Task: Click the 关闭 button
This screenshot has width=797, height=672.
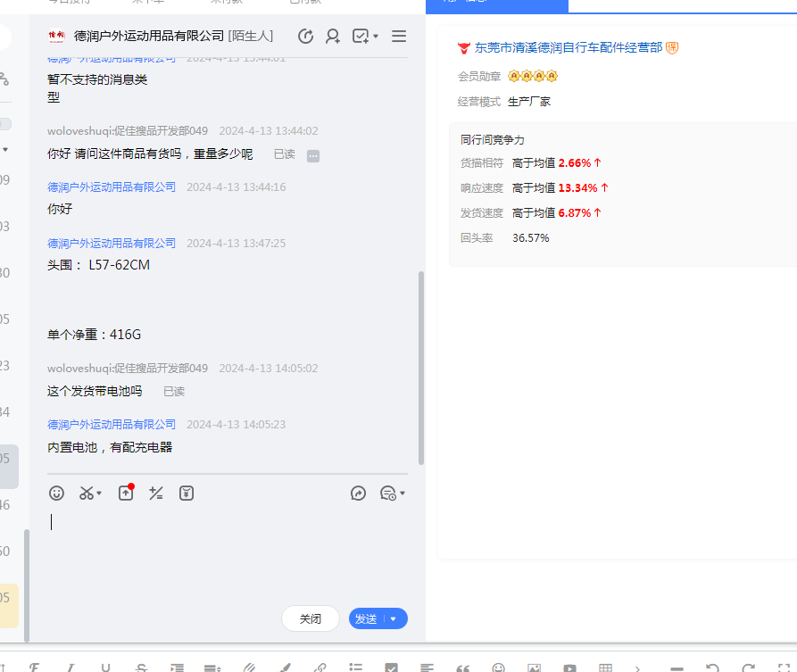Action: (x=310, y=618)
